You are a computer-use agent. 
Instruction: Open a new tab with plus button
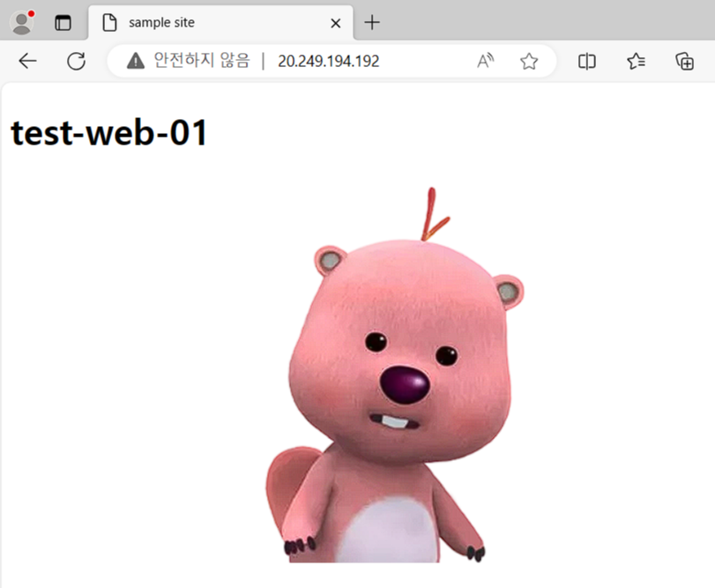[372, 22]
